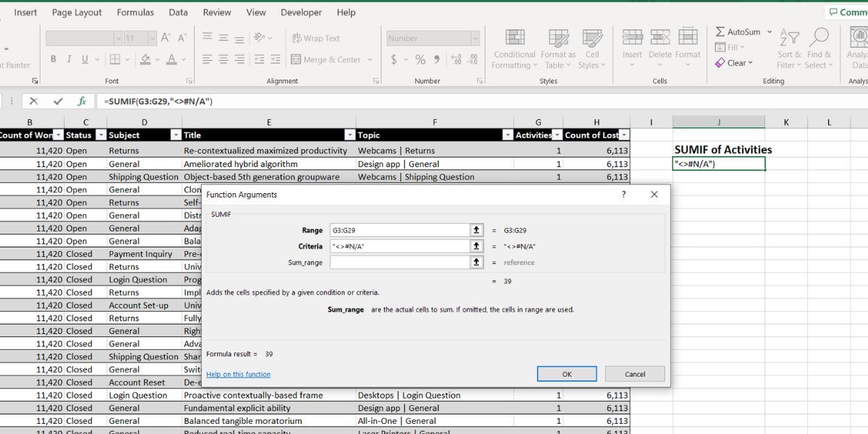Click the formula bar Enter checkmark
This screenshot has height=434, width=868.
58,101
